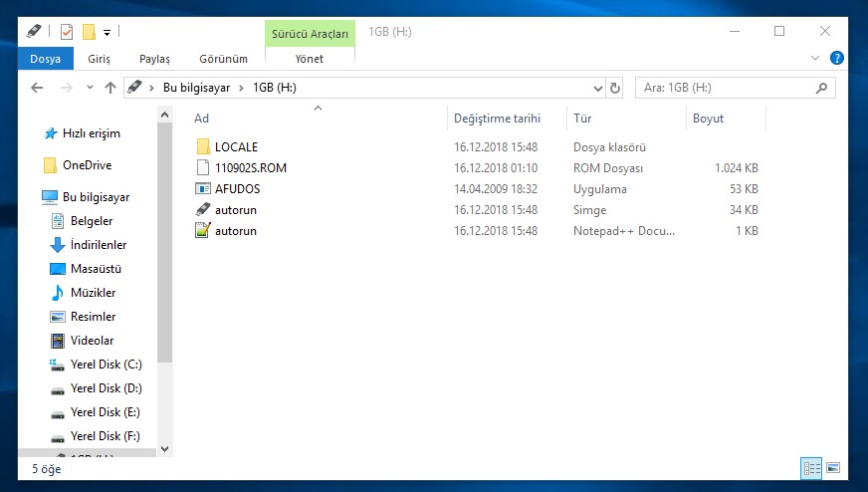This screenshot has width=868, height=492.
Task: Select the autorun Notepad++ document file
Action: (x=235, y=231)
